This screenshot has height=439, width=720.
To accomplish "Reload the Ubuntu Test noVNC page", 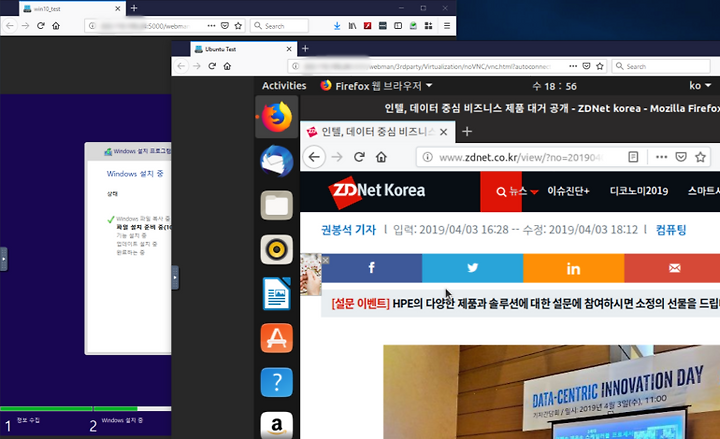I will (212, 66).
